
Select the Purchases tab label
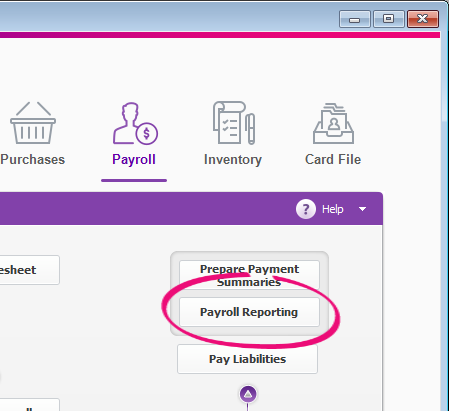33,159
